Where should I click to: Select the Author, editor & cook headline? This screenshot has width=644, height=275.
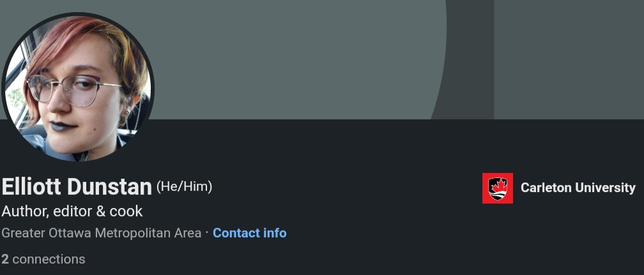coord(72,211)
